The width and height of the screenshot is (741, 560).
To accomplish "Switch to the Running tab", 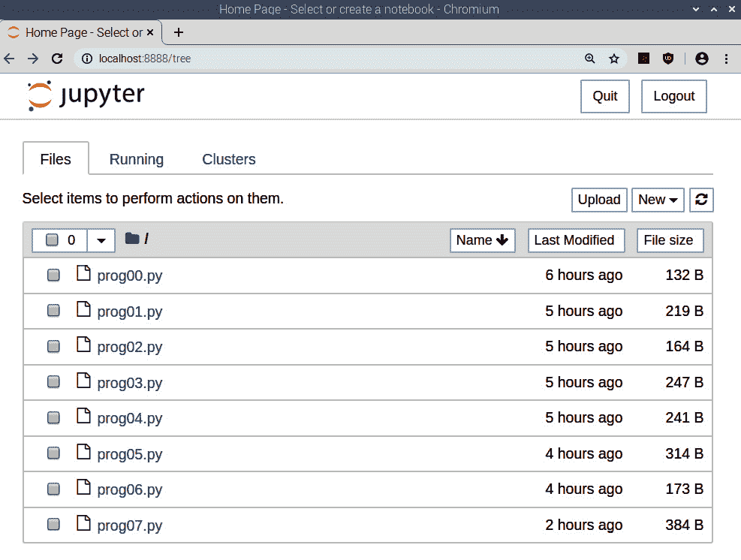I will click(136, 159).
